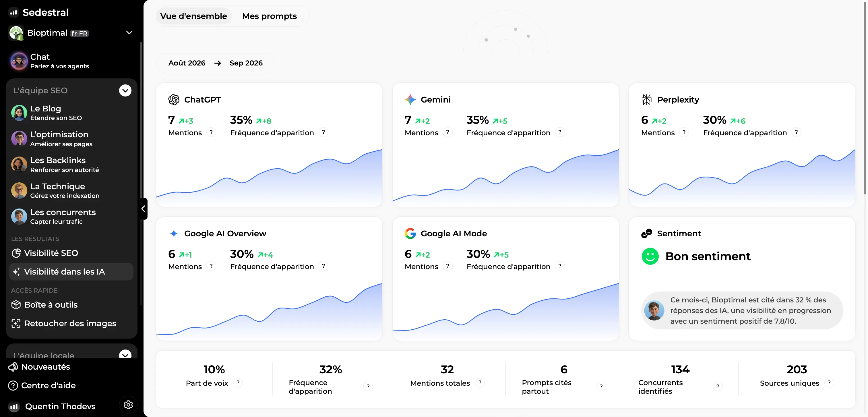Click the "134" Concurrents identifiés value
868x417 pixels.
(x=680, y=369)
